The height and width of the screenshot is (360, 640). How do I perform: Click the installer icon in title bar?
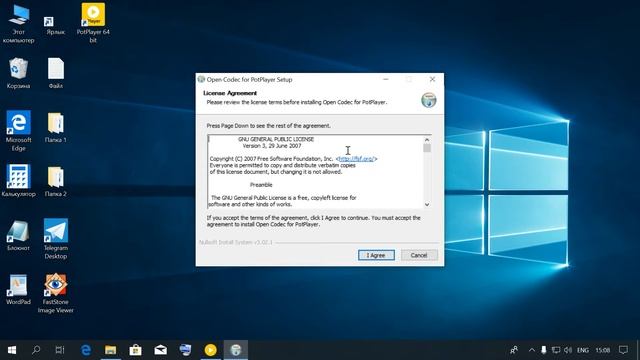[201, 79]
